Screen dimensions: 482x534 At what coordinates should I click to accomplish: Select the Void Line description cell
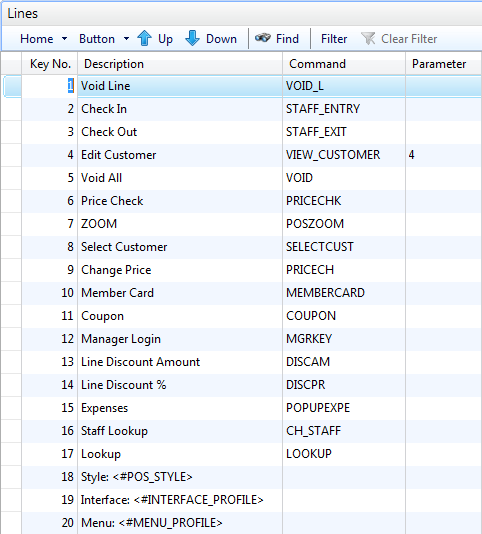click(180, 86)
